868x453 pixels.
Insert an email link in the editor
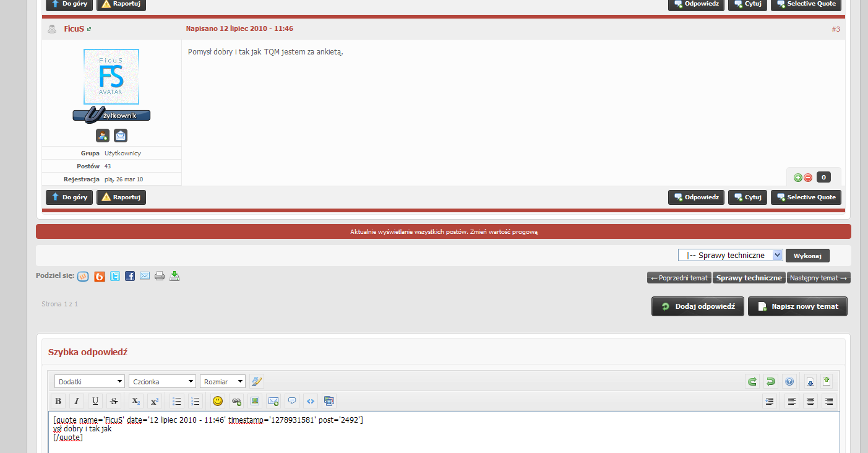click(x=273, y=401)
